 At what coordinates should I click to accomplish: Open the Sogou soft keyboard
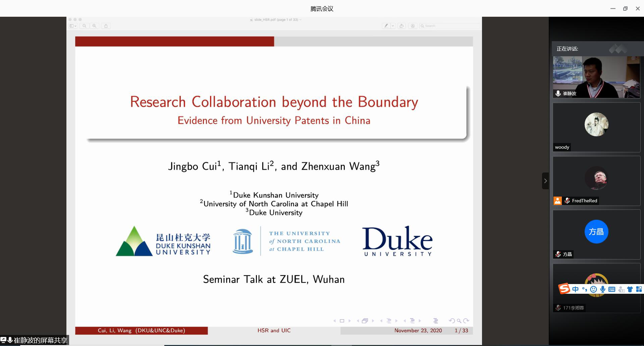click(612, 289)
